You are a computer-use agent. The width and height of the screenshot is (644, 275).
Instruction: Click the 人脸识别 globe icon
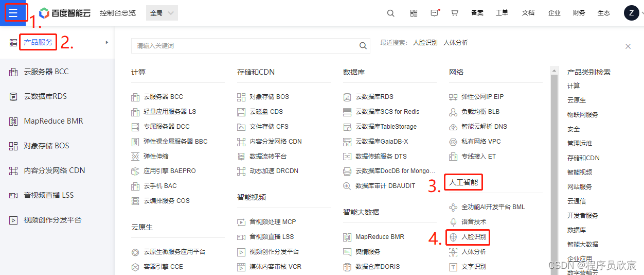click(x=453, y=237)
